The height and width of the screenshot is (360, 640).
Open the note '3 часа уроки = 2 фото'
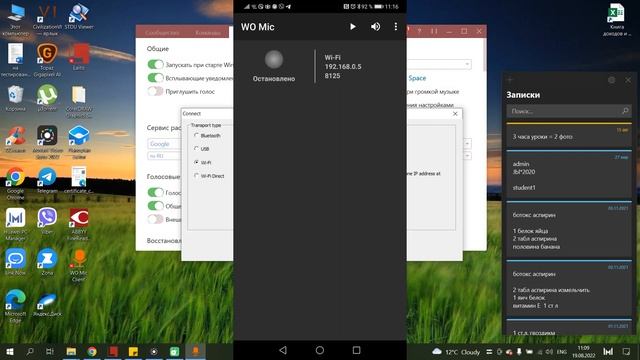569,136
